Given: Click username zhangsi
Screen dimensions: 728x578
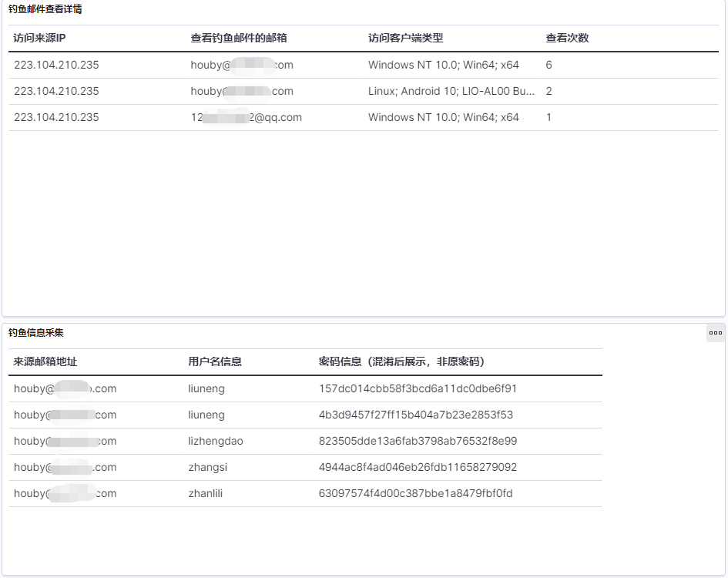Looking at the screenshot, I should [207, 468].
